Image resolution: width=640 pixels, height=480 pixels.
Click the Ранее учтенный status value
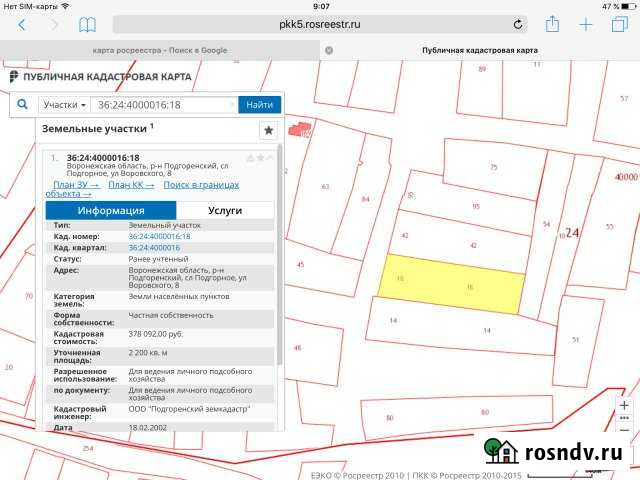pos(158,259)
